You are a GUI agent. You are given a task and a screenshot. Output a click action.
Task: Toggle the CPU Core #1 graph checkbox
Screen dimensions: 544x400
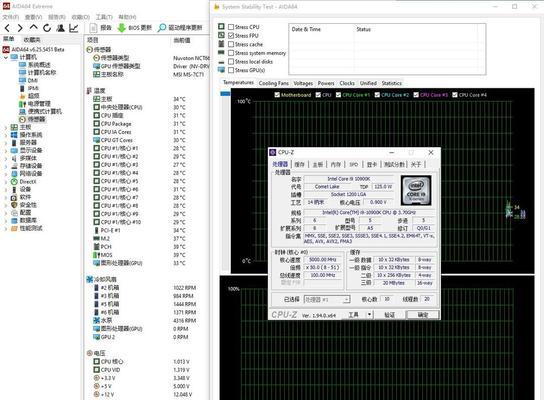tap(338, 95)
